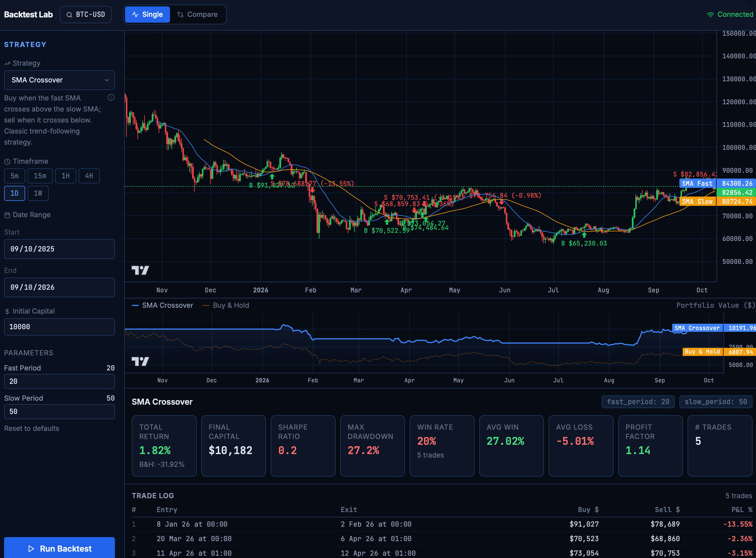756x558 pixels.
Task: Click the Total Return card
Action: pyautogui.click(x=164, y=446)
